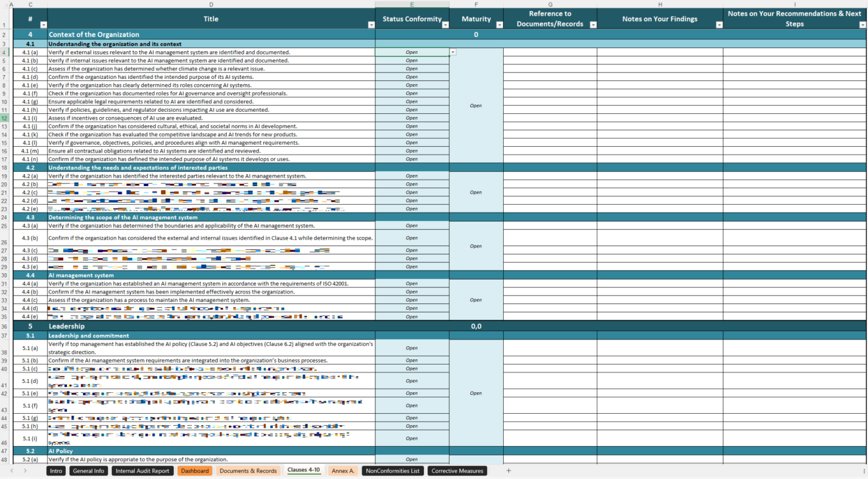This screenshot has height=479, width=868.
Task: View the Internal Audit Report sheet
Action: coord(143,470)
